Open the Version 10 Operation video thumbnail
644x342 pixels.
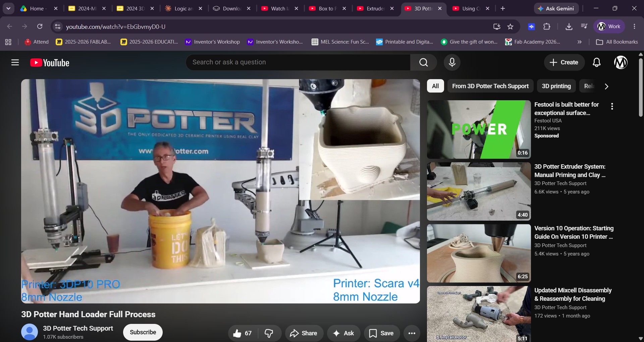(x=479, y=253)
